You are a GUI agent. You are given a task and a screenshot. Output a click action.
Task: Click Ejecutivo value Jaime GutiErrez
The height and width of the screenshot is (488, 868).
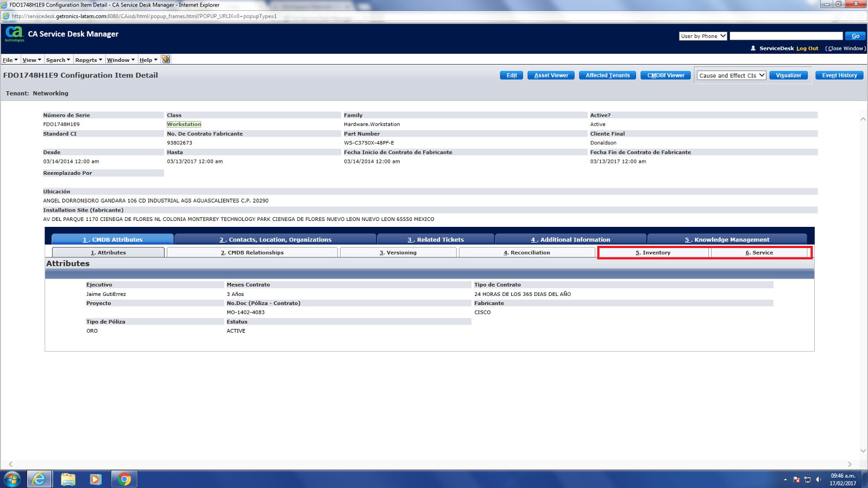point(106,294)
